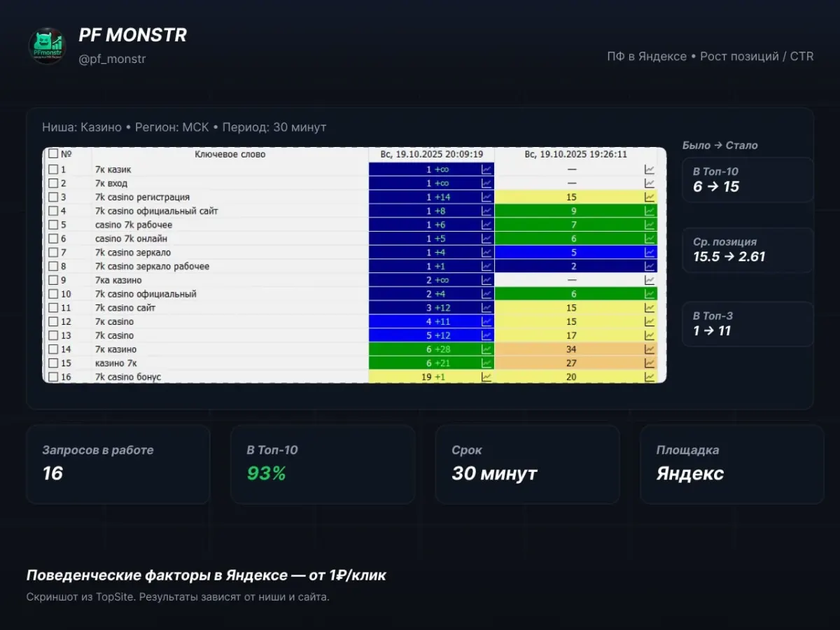Click 20:09:19 chart icon for "7k casino бонус"
The height and width of the screenshot is (630, 840).
[x=486, y=377]
